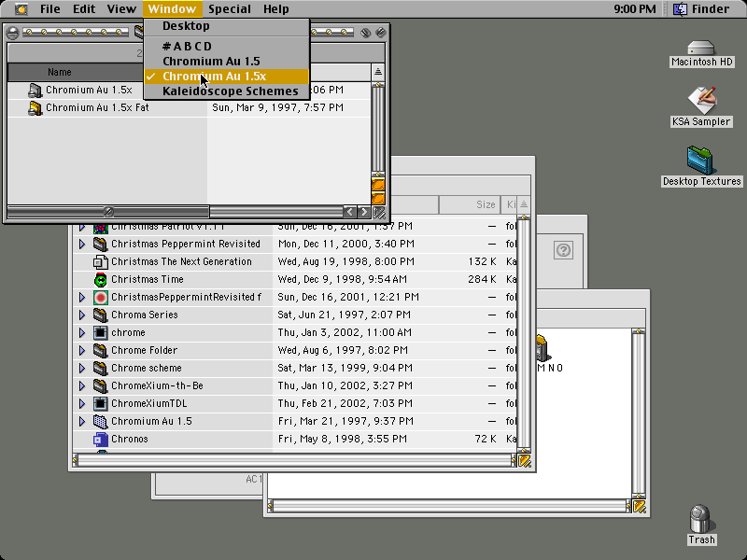The height and width of the screenshot is (560, 747).
Task: Close the open Window menu title
Action: (172, 9)
